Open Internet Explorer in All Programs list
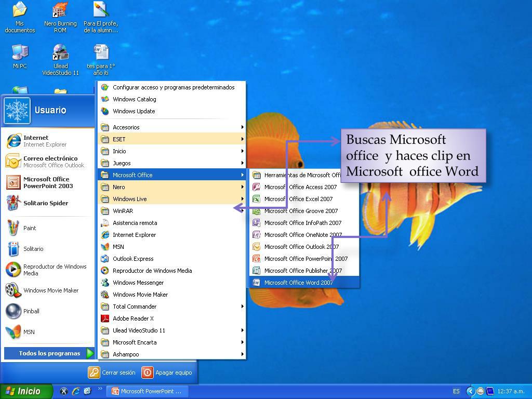Screen dimensions: 532x399 click(171, 234)
